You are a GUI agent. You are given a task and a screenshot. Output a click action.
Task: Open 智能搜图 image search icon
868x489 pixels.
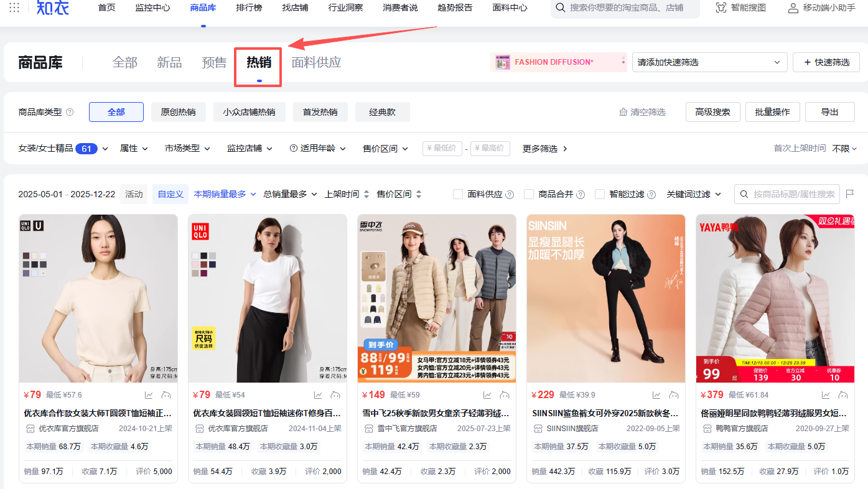(x=721, y=7)
